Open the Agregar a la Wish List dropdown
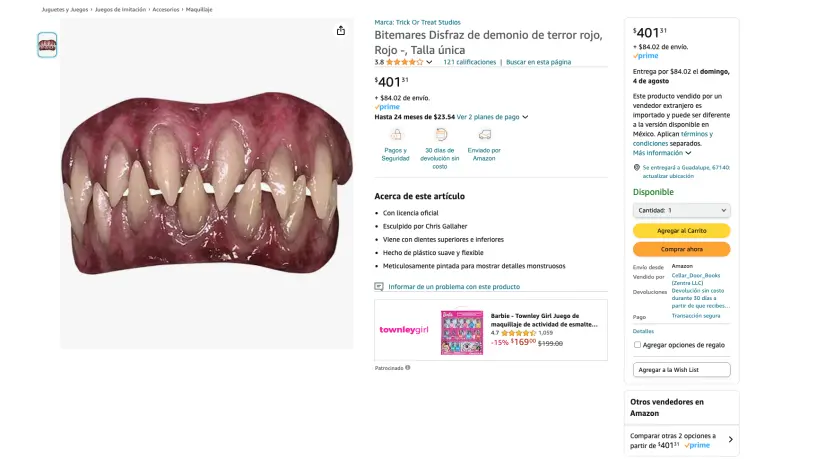Viewport: 825px width, 459px height. [x=681, y=370]
